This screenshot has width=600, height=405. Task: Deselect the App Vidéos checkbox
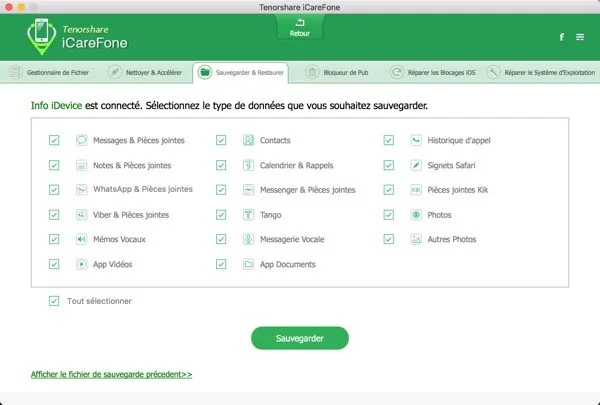click(x=54, y=264)
